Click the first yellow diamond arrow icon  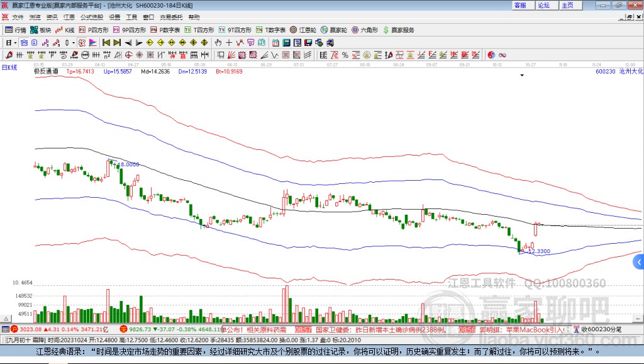150,43
